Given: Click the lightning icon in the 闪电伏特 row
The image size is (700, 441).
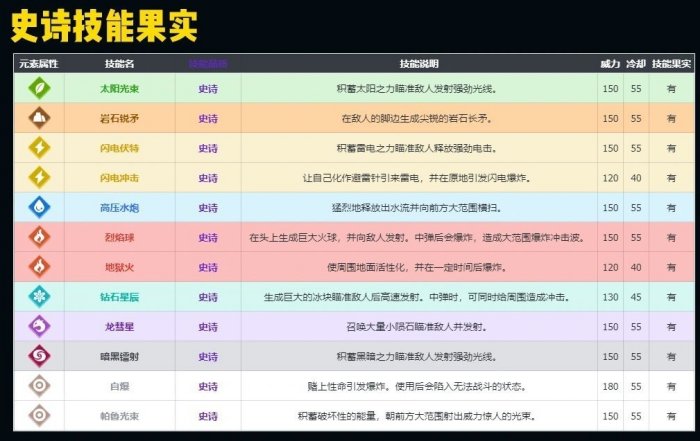Looking at the screenshot, I should 38,148.
